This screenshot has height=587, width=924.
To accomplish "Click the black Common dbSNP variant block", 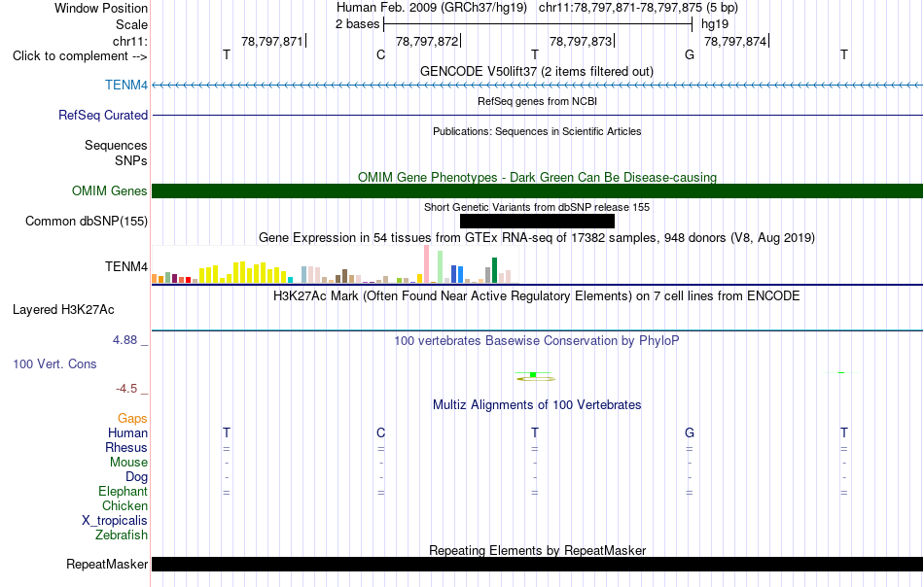I will [537, 221].
